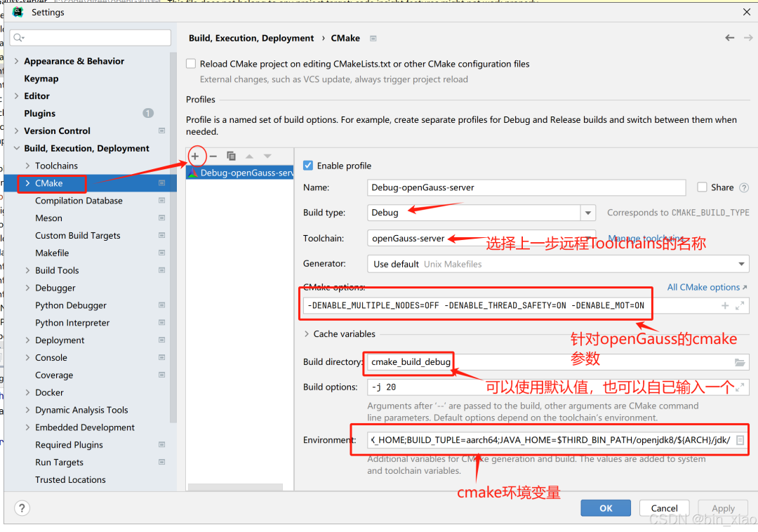Expand the Cache variables section
Screen dimensions: 758x532
click(x=307, y=334)
